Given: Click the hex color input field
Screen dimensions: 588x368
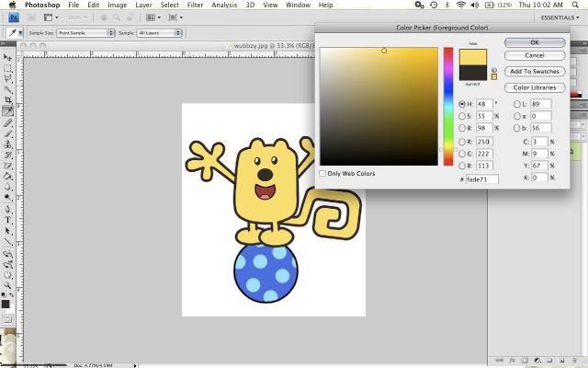Looking at the screenshot, I should click(481, 179).
